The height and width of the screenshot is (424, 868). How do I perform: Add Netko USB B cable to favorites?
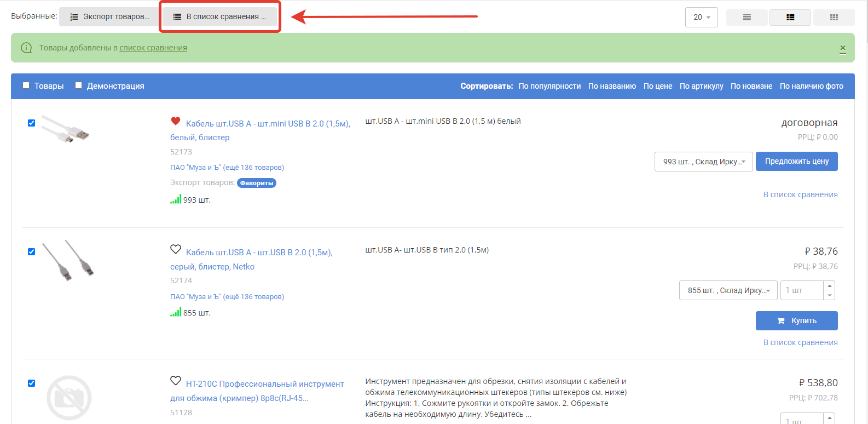[176, 249]
